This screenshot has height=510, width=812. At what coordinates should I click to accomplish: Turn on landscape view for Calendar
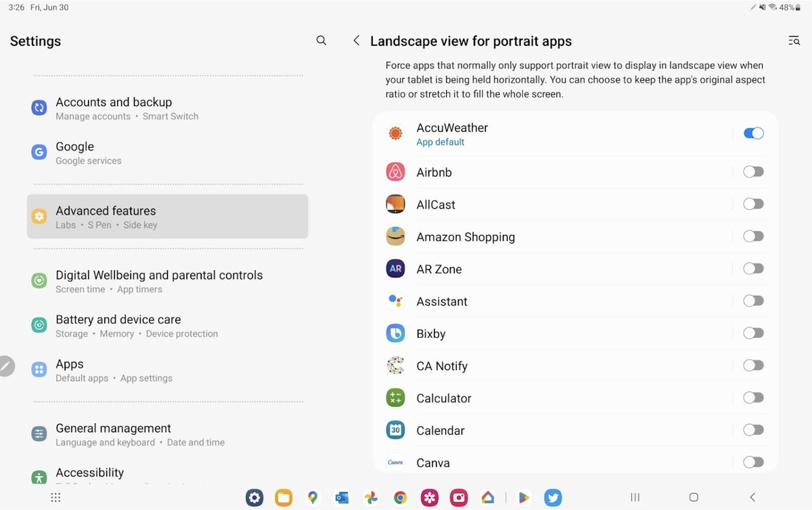(x=753, y=429)
